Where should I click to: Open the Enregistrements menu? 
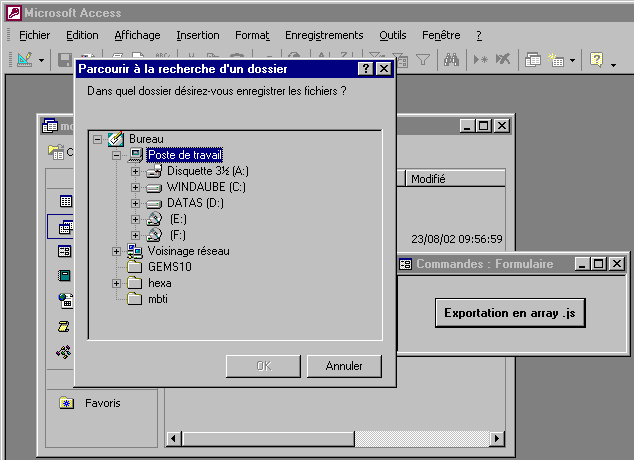324,35
